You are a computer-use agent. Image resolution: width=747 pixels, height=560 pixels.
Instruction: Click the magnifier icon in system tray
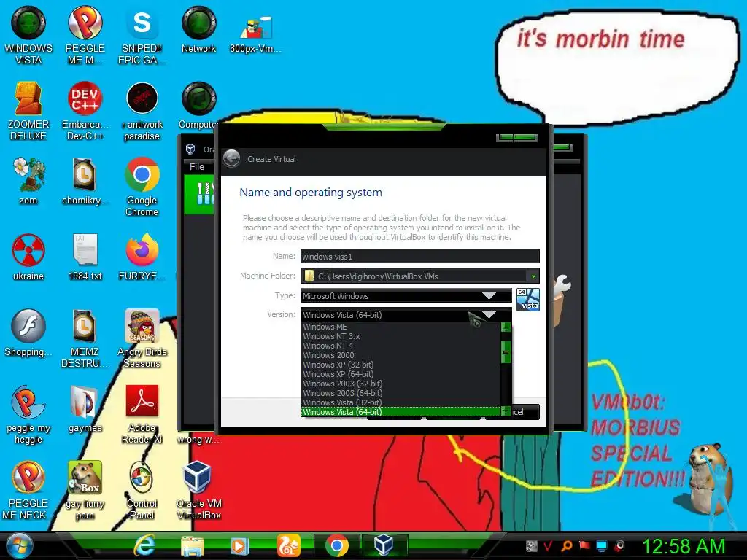566,545
